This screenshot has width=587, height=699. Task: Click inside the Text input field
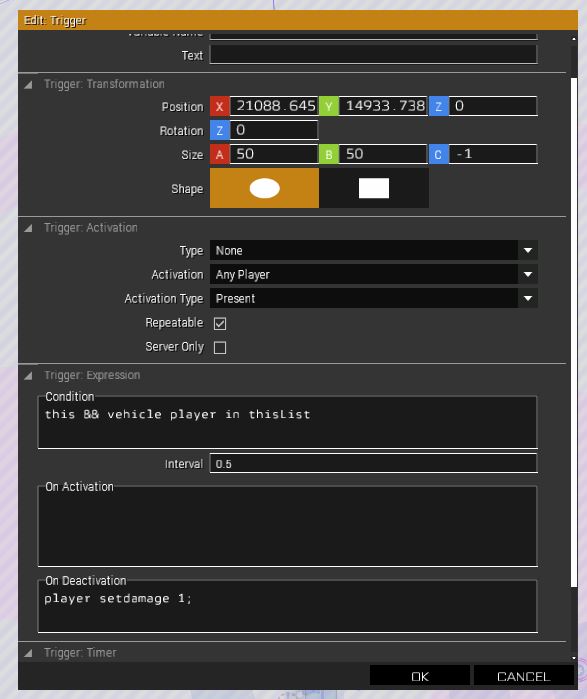(x=374, y=54)
